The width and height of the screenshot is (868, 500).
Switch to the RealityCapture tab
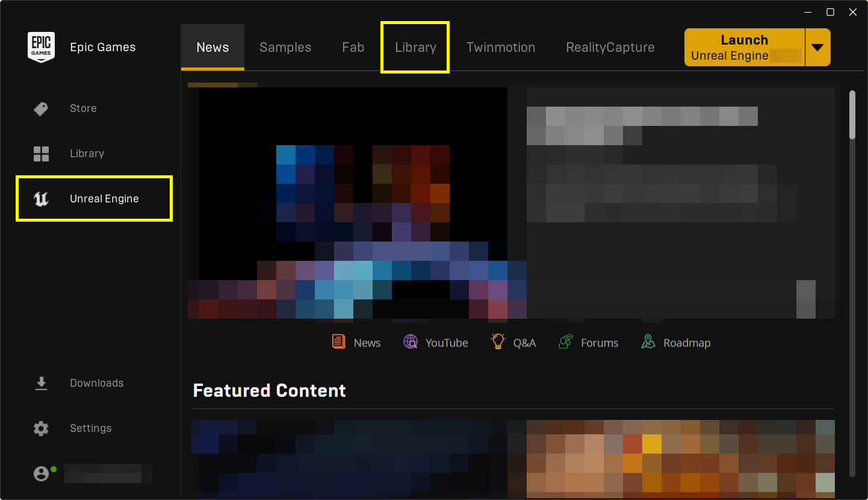tap(610, 48)
